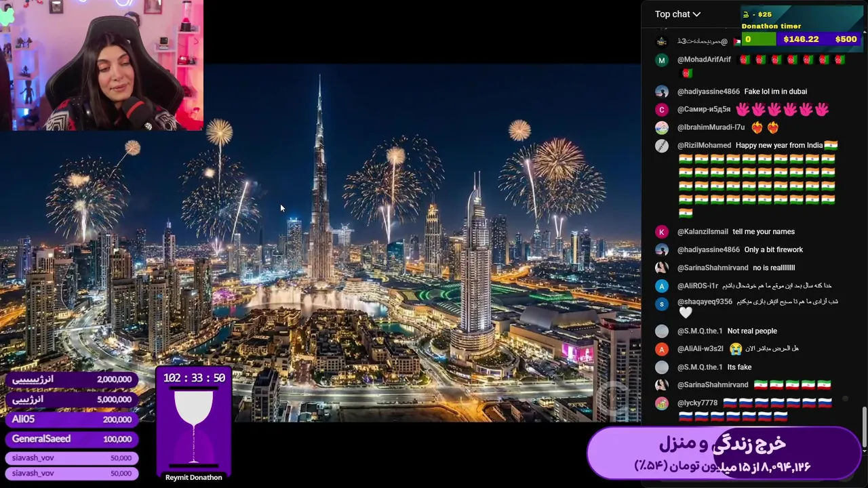Click @Самир-и5д5я's round avatar
868x488 pixels.
662,109
